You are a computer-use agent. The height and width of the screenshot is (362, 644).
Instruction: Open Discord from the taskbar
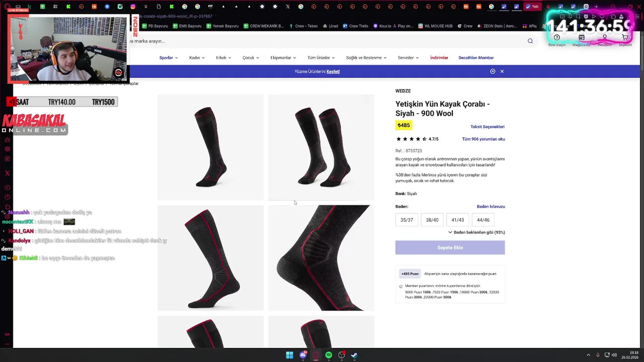pos(303,355)
